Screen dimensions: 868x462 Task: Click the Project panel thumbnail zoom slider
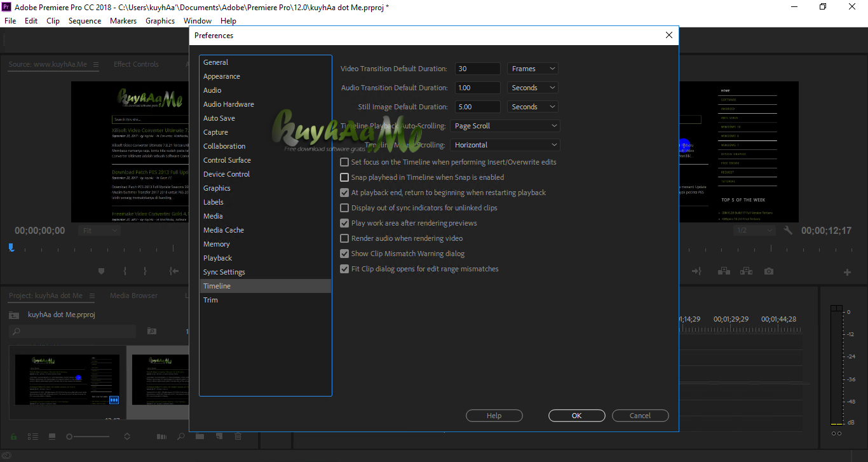click(x=89, y=437)
